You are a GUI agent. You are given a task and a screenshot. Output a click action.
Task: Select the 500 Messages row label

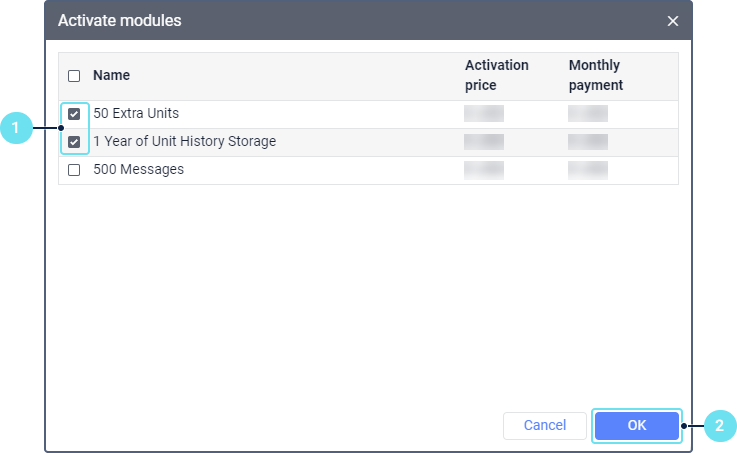tap(138, 169)
